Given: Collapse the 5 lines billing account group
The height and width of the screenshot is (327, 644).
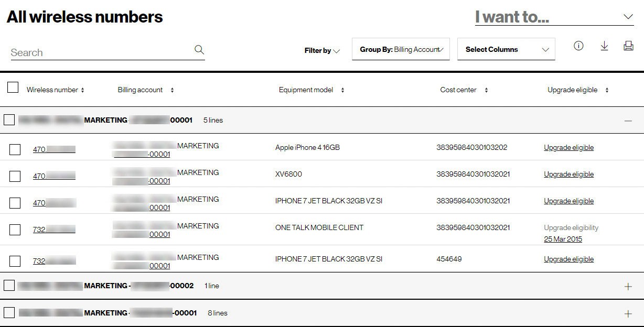Looking at the screenshot, I should [628, 121].
